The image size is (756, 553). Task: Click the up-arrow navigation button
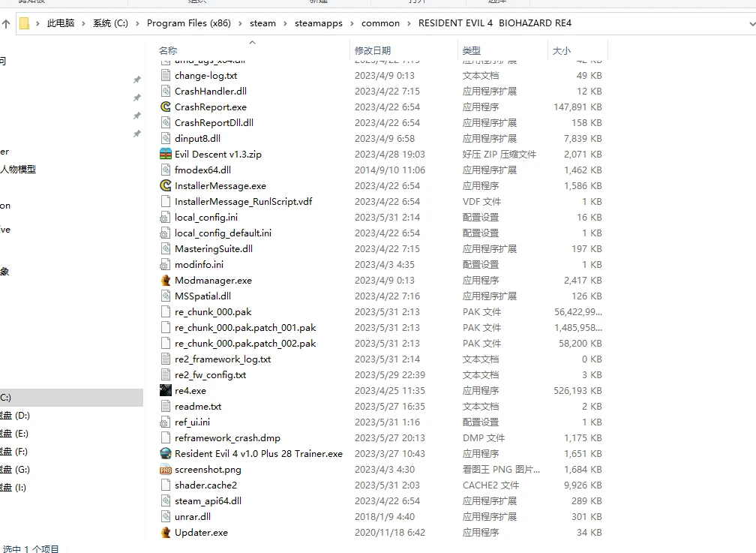coord(6,23)
